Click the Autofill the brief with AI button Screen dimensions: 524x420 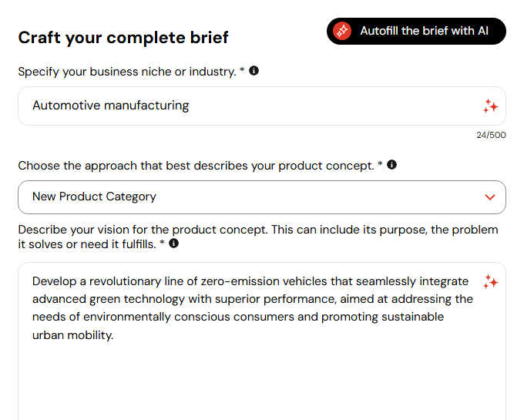(x=416, y=31)
